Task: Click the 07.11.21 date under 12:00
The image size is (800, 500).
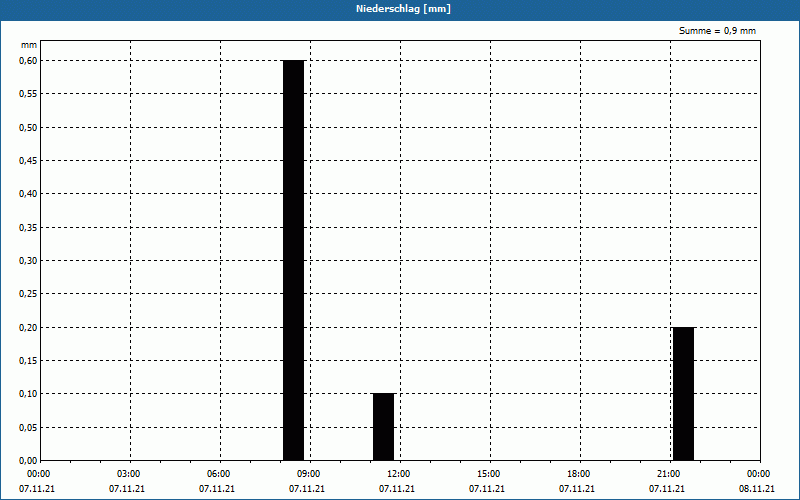Action: [397, 489]
